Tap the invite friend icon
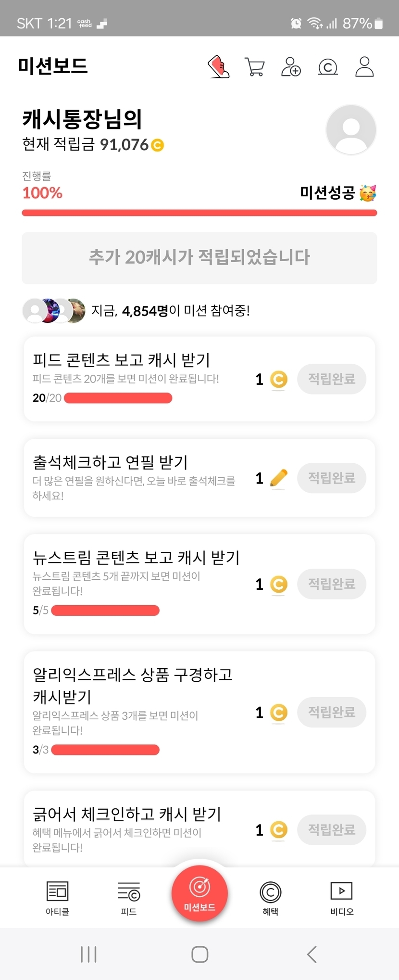399x980 pixels. coord(291,67)
